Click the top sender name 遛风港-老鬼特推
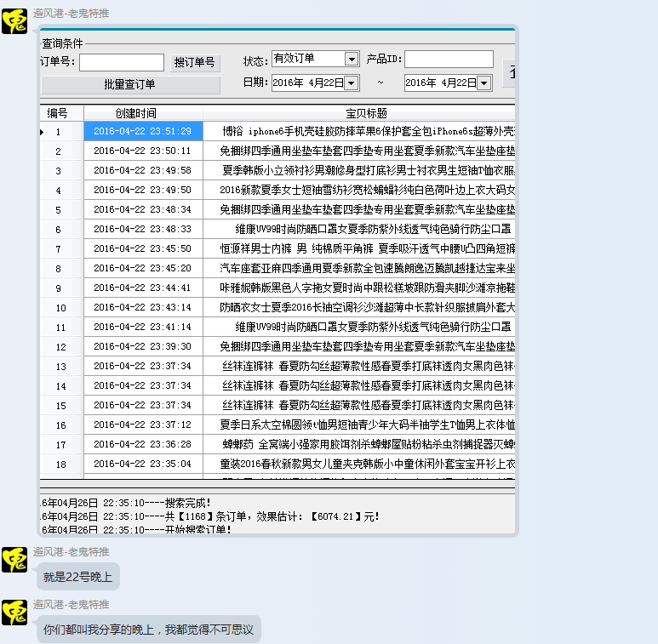 (71, 14)
